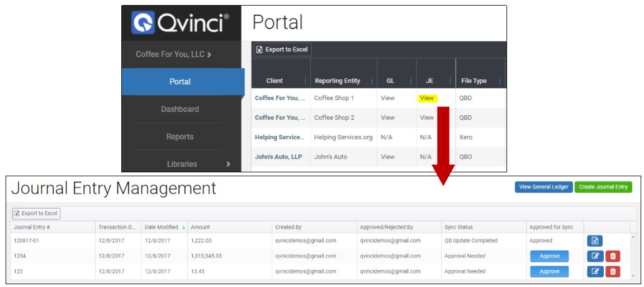Click the View General Ledger button
The width and height of the screenshot is (644, 287).
click(x=543, y=187)
